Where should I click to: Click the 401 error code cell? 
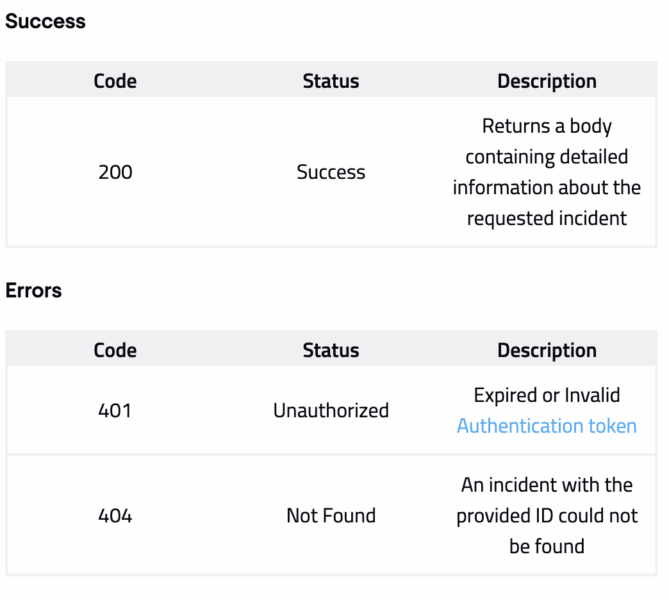pyautogui.click(x=115, y=410)
